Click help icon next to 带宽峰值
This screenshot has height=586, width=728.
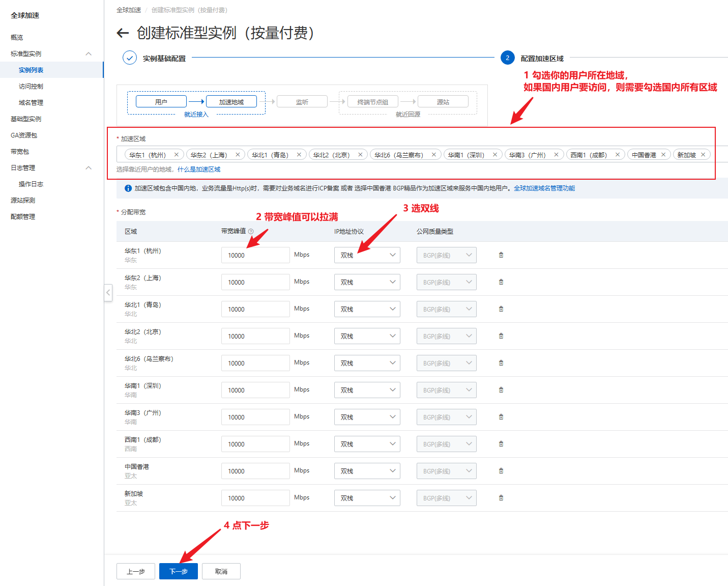tap(251, 232)
